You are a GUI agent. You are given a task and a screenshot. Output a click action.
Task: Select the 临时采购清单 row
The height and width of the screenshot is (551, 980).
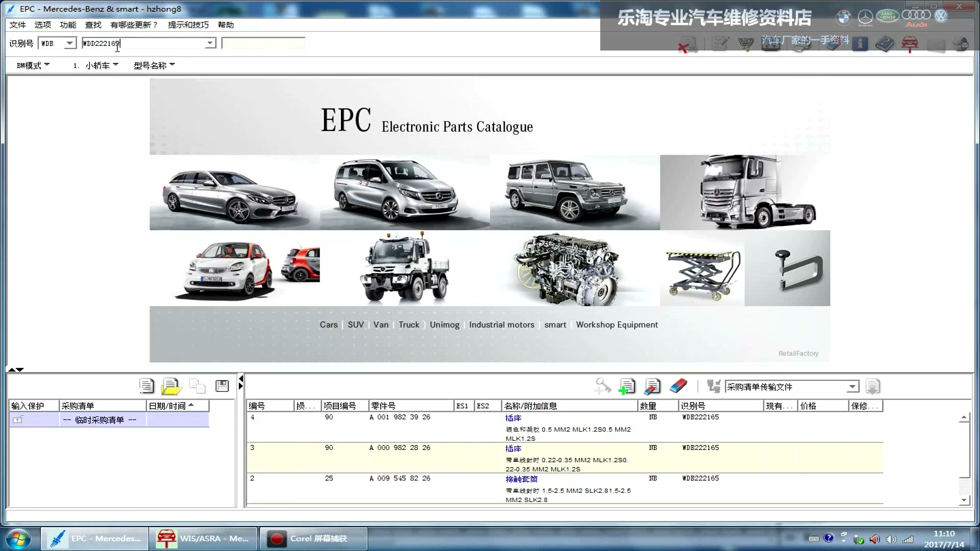[109, 420]
